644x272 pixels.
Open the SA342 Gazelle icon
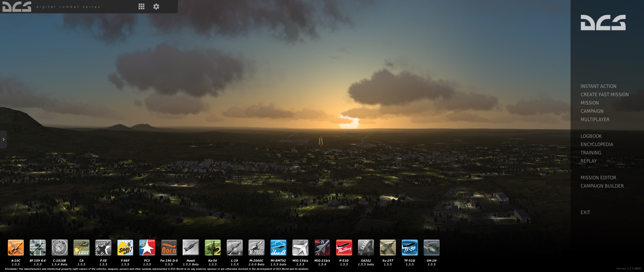(x=366, y=248)
